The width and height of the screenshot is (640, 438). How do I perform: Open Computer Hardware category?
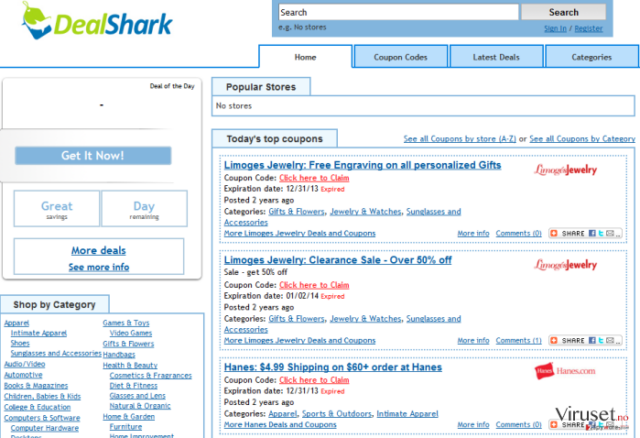tap(45, 428)
